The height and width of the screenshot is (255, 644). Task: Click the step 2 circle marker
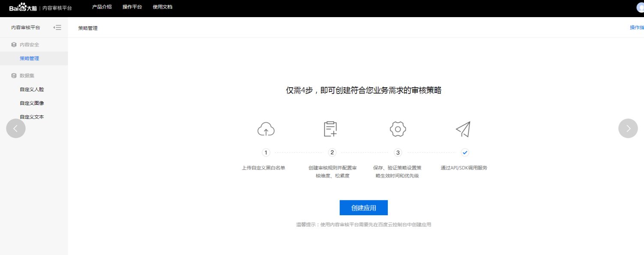point(332,152)
